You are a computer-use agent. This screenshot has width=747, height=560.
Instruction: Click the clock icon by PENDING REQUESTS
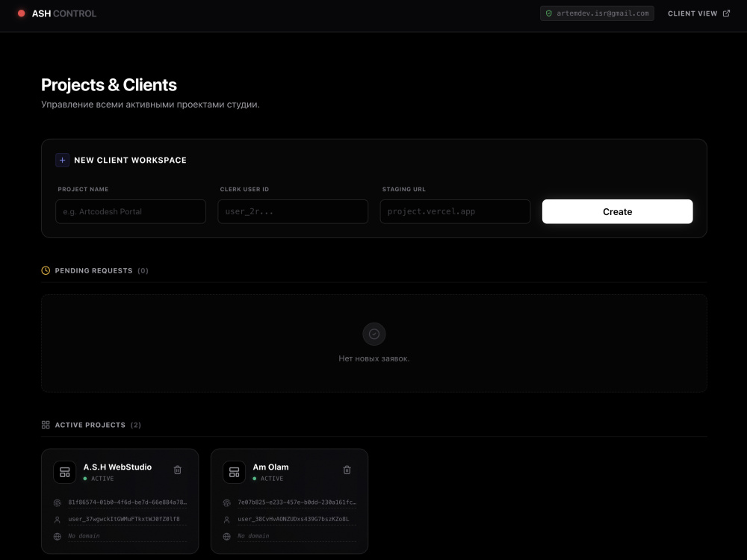pos(46,270)
